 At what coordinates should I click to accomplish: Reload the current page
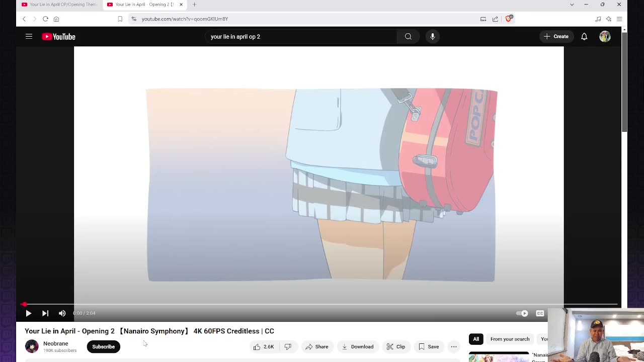pos(45,19)
